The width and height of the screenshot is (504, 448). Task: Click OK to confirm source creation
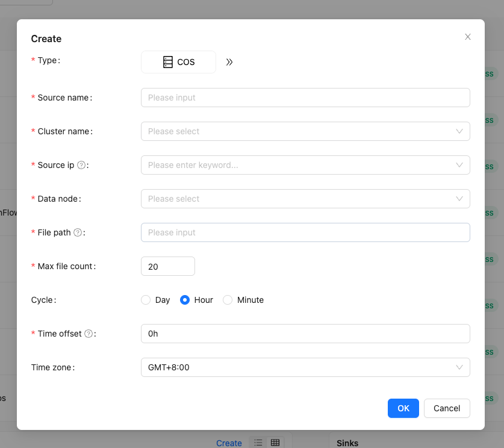tap(403, 408)
